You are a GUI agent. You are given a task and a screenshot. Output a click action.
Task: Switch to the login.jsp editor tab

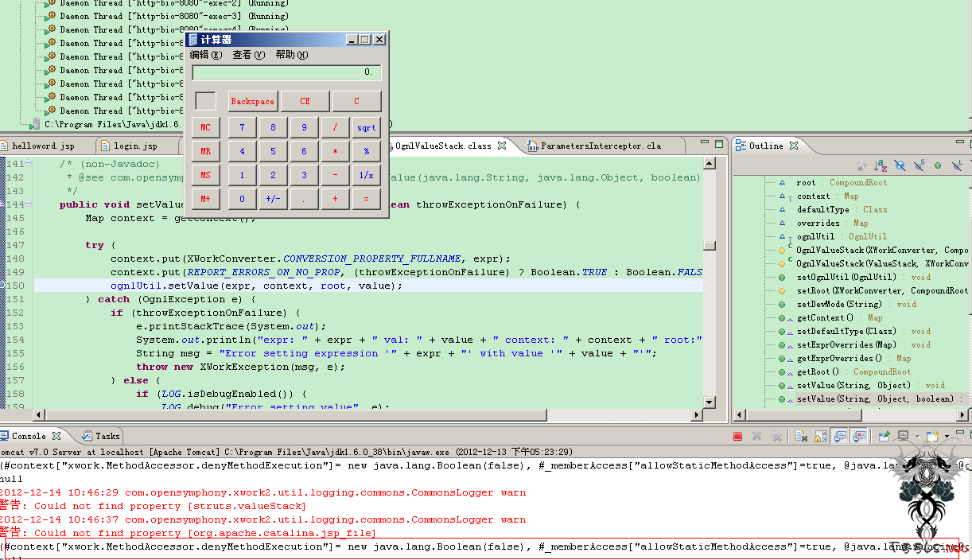[x=135, y=146]
